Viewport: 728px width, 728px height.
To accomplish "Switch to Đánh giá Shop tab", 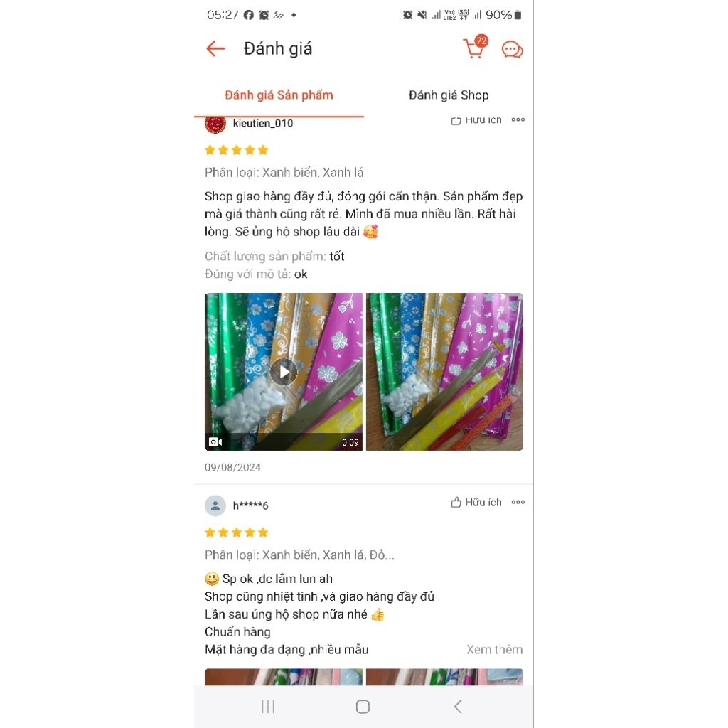I will [x=449, y=95].
